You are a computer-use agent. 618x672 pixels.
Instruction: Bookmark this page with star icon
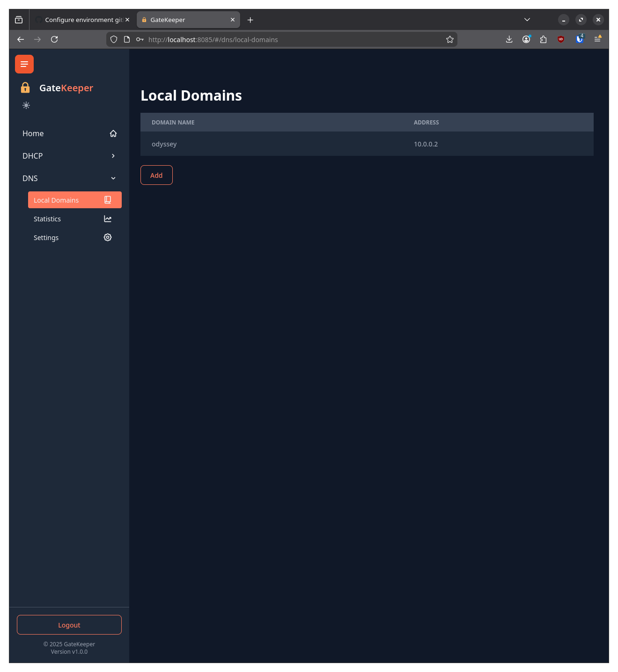pyautogui.click(x=450, y=39)
